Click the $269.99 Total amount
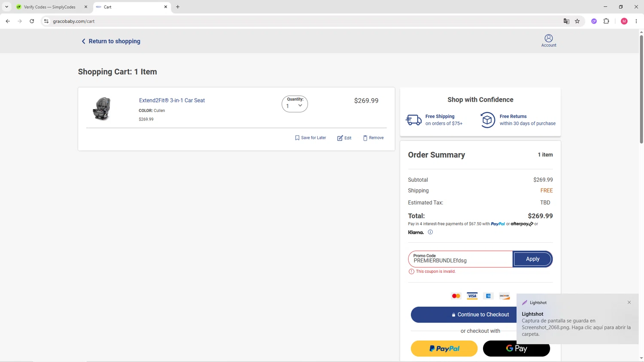The width and height of the screenshot is (644, 362). pos(540,216)
